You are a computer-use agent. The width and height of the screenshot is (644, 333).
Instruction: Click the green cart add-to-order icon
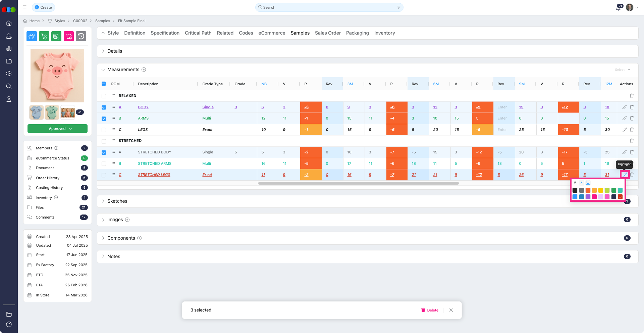click(44, 36)
